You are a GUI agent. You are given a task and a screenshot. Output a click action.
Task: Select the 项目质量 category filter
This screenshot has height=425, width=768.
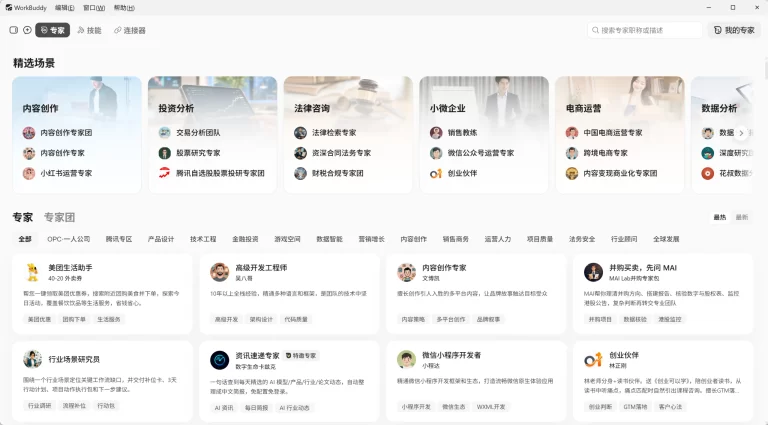click(540, 239)
